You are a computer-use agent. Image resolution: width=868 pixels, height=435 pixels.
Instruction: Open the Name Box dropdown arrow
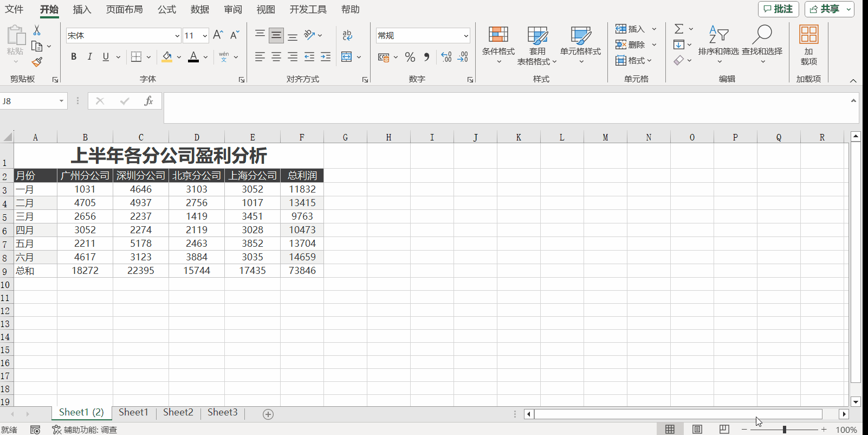(x=61, y=101)
